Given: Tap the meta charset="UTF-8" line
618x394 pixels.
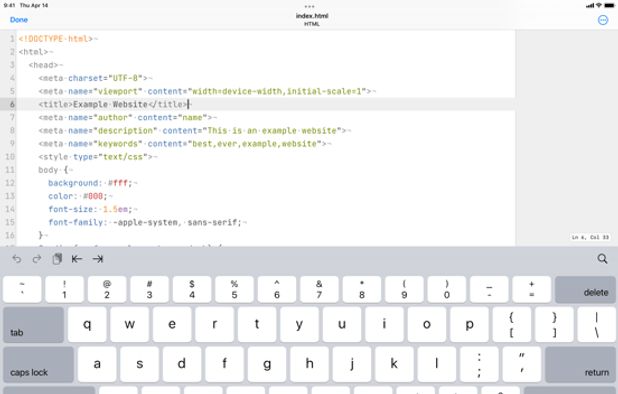Looking at the screenshot, I should (93, 78).
